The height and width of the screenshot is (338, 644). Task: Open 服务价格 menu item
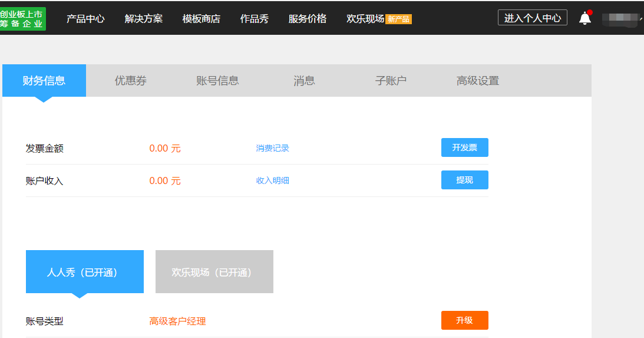(x=308, y=19)
